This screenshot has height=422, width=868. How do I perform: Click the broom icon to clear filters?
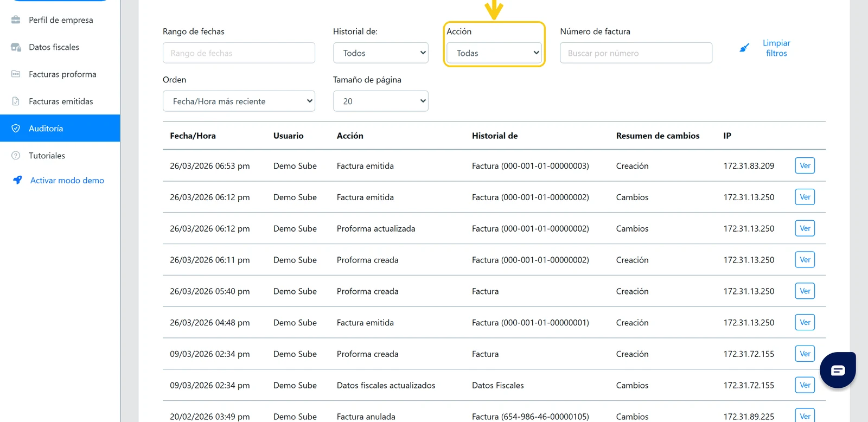click(x=744, y=48)
